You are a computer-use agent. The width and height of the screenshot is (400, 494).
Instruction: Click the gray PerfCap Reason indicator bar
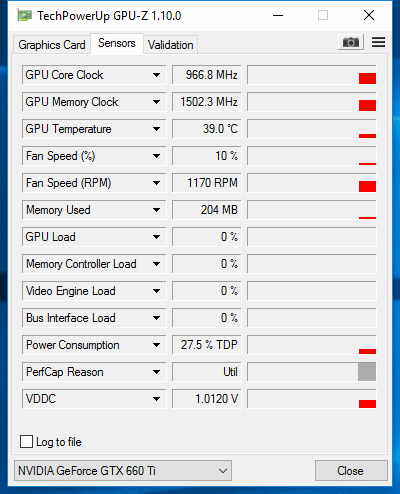pyautogui.click(x=367, y=372)
